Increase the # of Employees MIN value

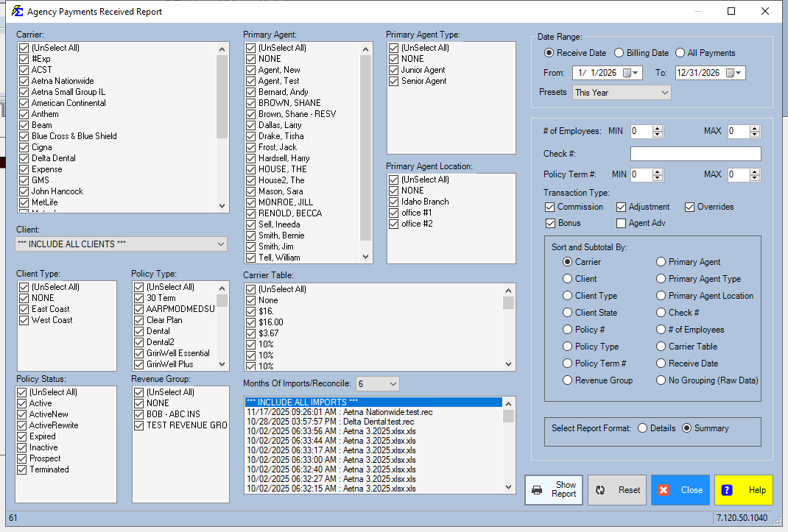(x=658, y=128)
